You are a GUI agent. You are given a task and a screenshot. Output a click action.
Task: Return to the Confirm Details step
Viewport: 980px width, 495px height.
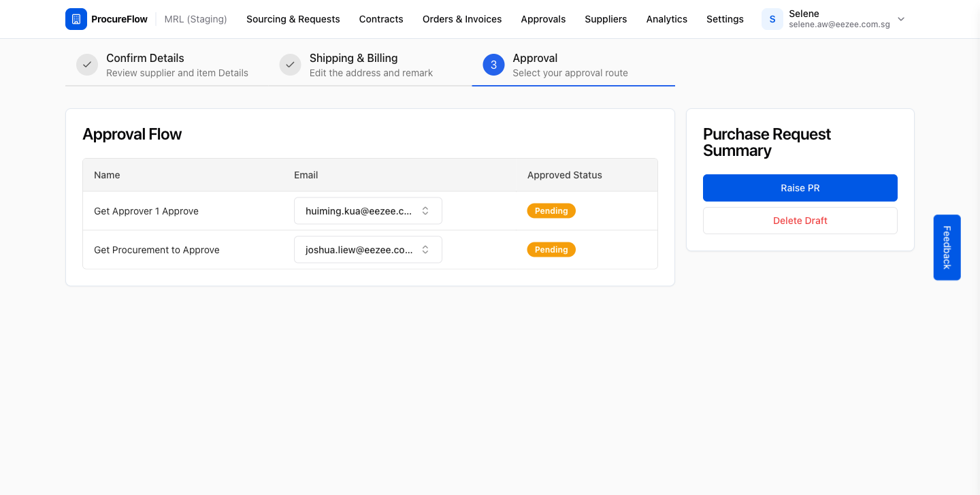point(145,59)
